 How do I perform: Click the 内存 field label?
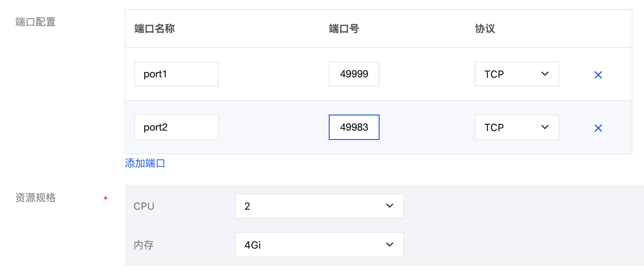(x=143, y=245)
